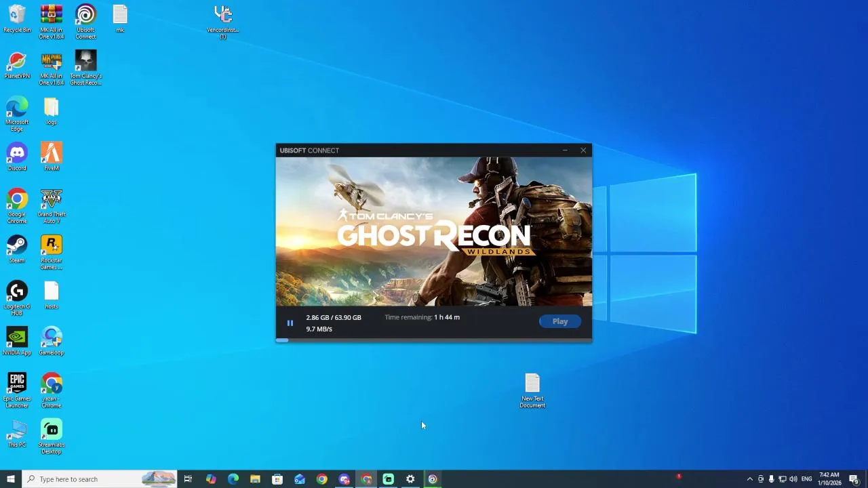This screenshot has width=868, height=488.
Task: Click the Ghost Recon Wildlands banner image
Action: point(434,232)
